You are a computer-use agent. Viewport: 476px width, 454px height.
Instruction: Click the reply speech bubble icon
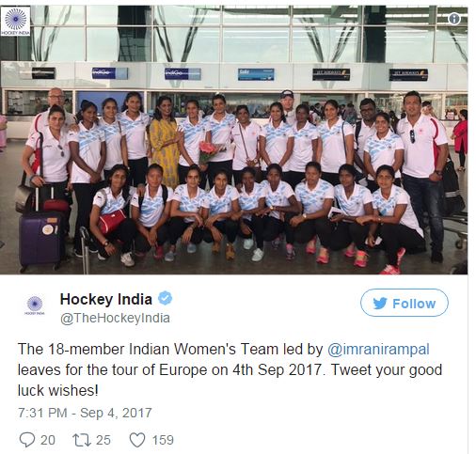pos(27,439)
